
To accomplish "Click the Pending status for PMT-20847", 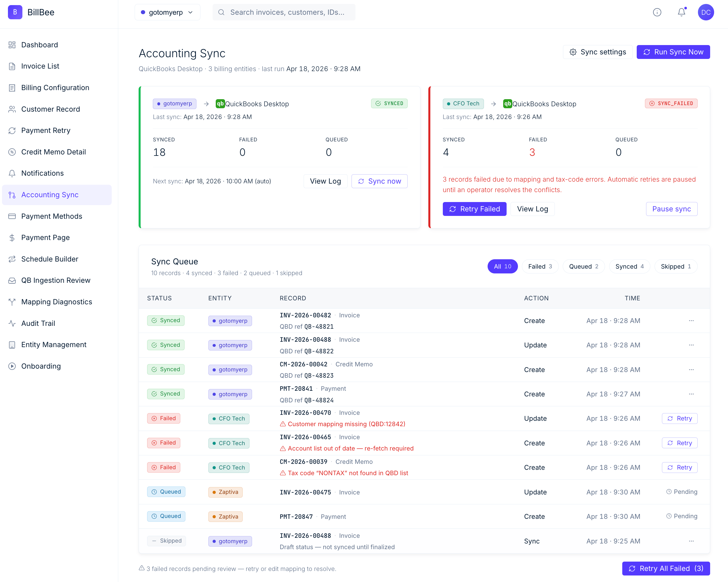I will [682, 517].
